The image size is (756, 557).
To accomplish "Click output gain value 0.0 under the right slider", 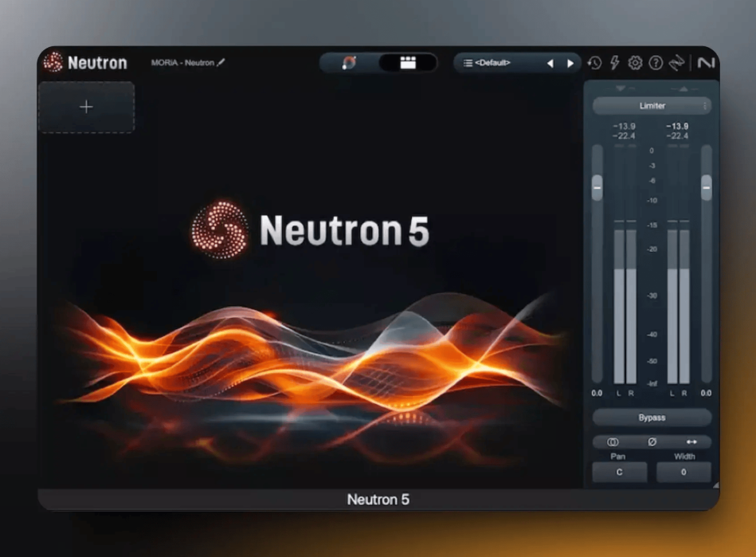I will tap(706, 393).
